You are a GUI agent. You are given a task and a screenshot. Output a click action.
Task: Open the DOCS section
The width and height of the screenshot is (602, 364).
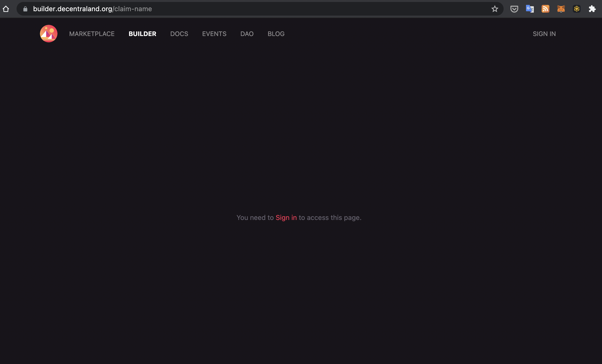pos(179,34)
